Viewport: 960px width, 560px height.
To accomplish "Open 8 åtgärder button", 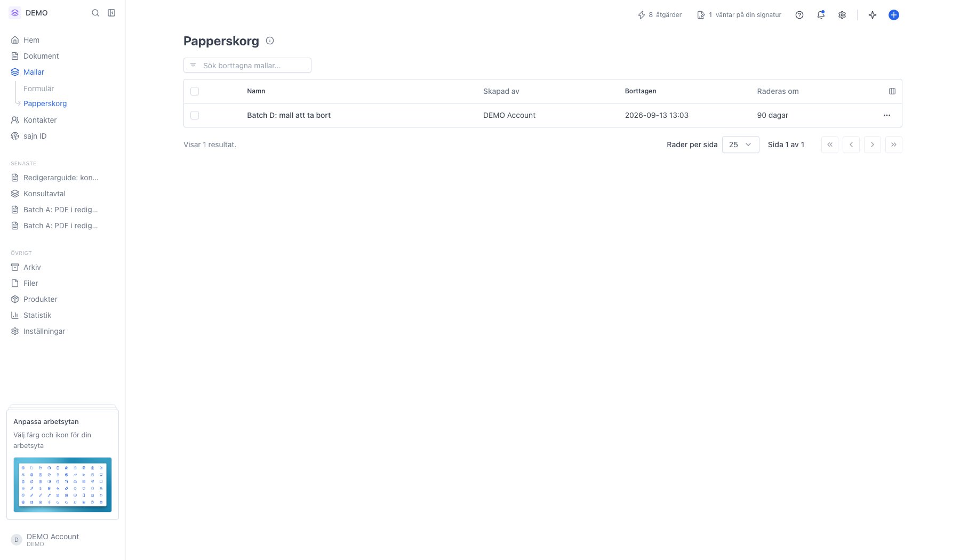I will click(660, 15).
